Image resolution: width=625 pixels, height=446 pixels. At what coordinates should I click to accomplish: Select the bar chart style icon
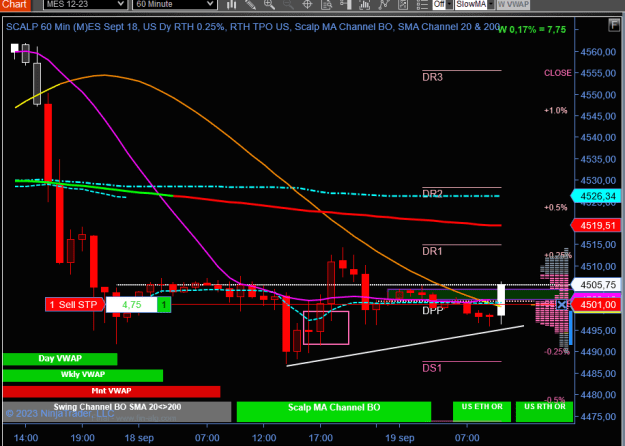click(231, 4)
